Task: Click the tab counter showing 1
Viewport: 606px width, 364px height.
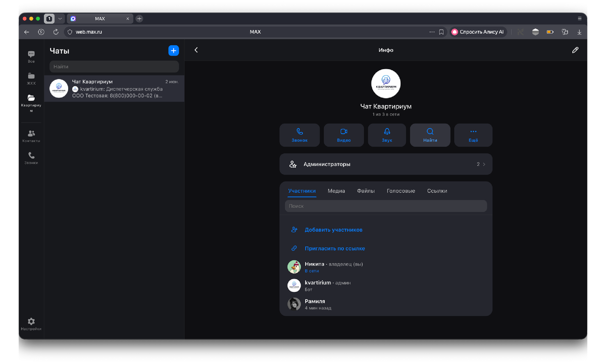Action: tap(49, 19)
